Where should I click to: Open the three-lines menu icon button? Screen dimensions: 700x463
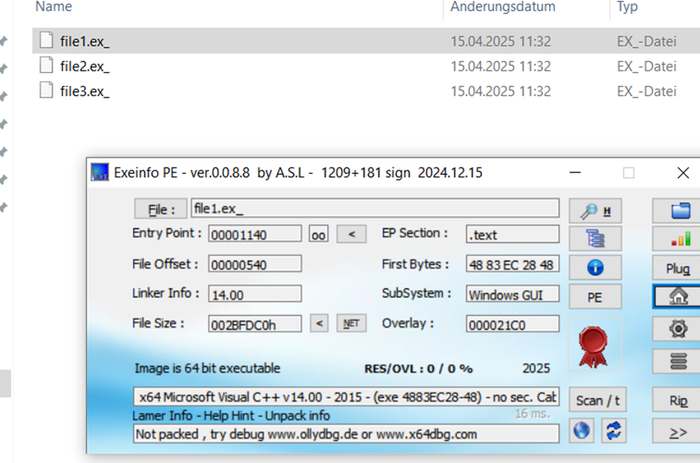(x=678, y=361)
